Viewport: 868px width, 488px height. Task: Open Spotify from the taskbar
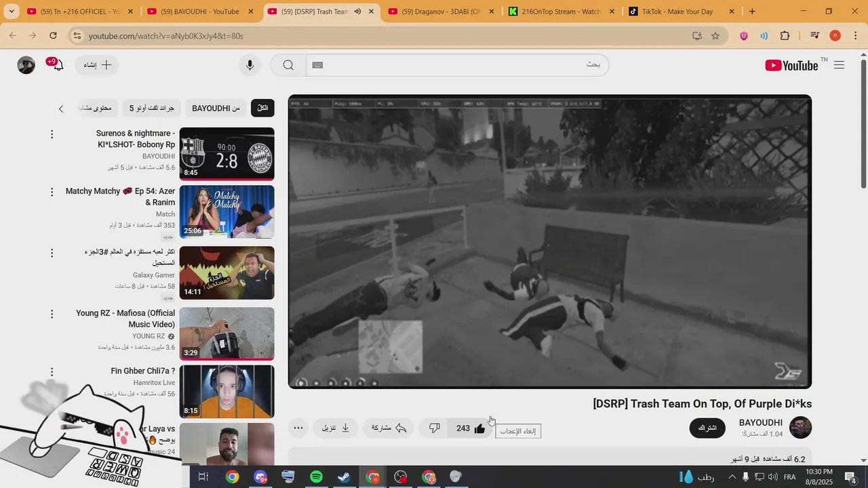(x=316, y=477)
